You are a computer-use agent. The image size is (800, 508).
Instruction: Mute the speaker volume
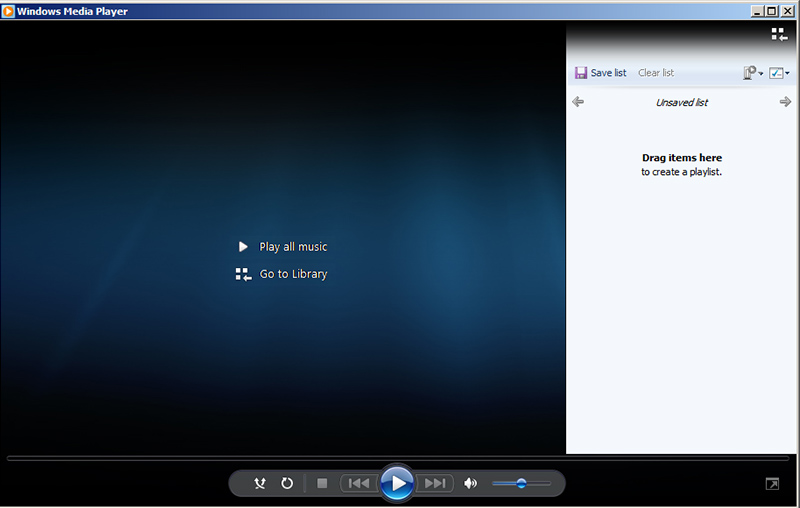[470, 483]
